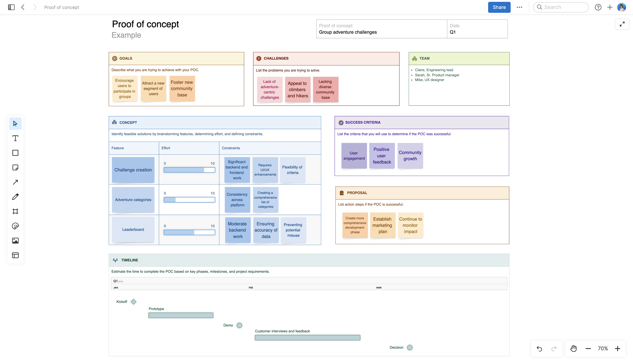Toggle hand pan mode
The width and height of the screenshot is (633, 364).
point(573,348)
